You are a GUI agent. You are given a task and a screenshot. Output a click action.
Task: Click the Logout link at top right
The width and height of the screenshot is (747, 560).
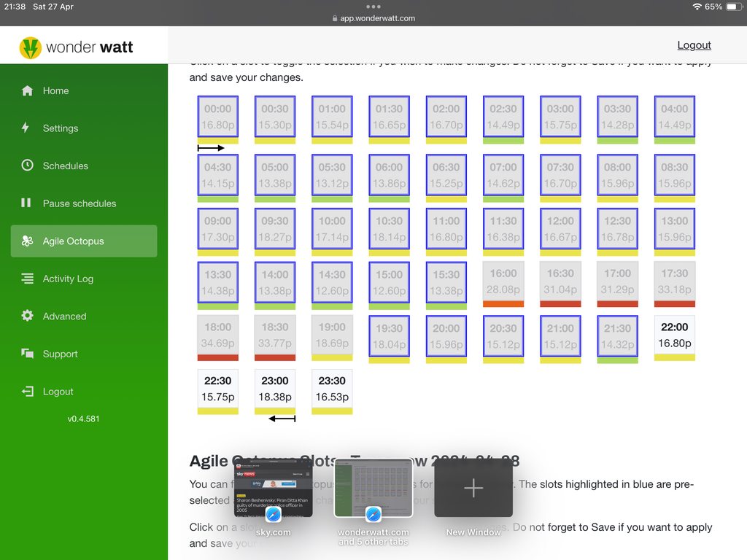694,45
